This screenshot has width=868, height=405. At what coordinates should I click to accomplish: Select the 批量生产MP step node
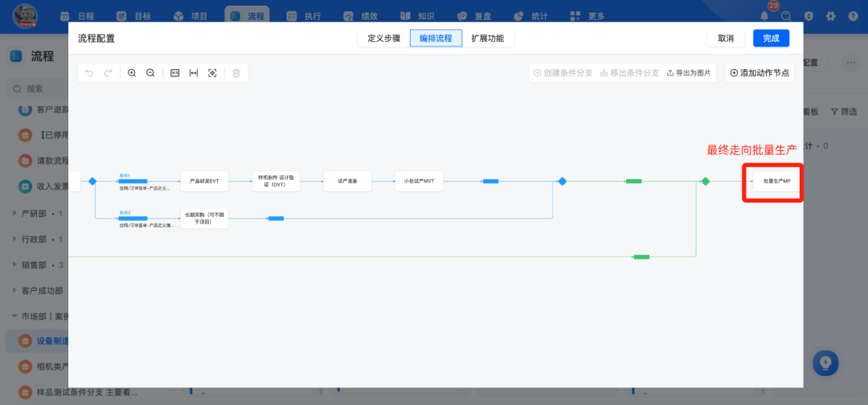(776, 181)
